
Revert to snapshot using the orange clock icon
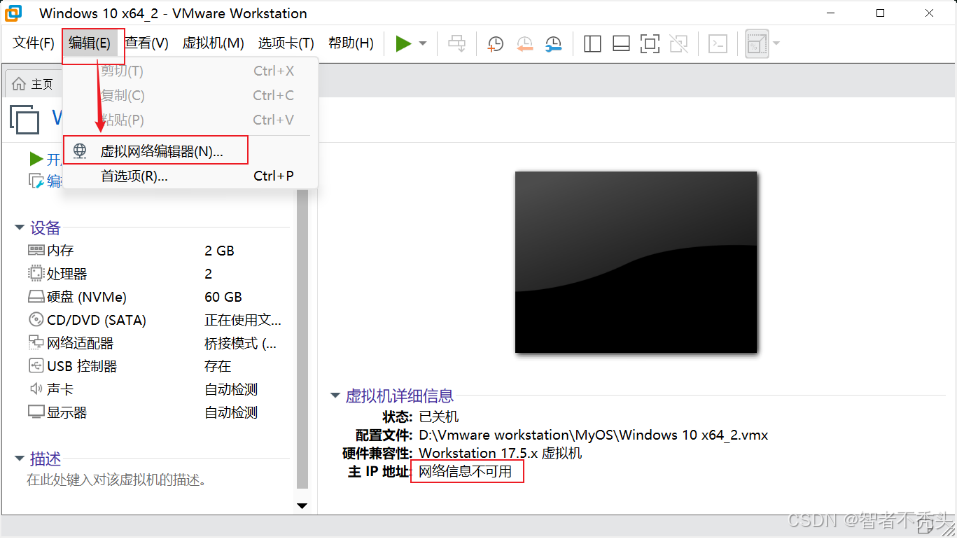click(524, 43)
